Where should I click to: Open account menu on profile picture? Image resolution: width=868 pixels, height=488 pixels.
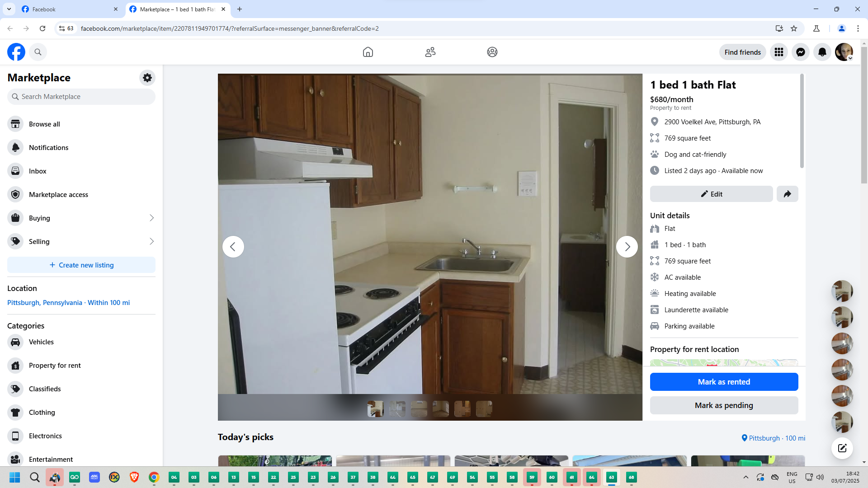pos(844,52)
